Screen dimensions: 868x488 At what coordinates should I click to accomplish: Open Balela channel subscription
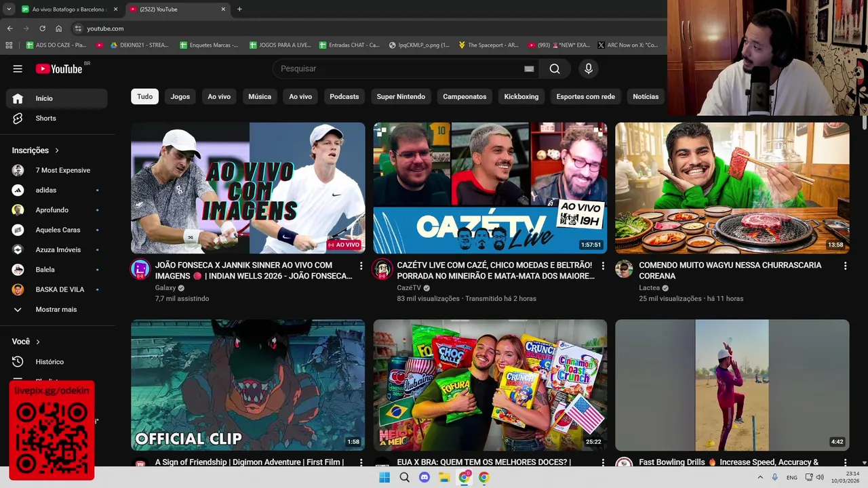(x=57, y=270)
